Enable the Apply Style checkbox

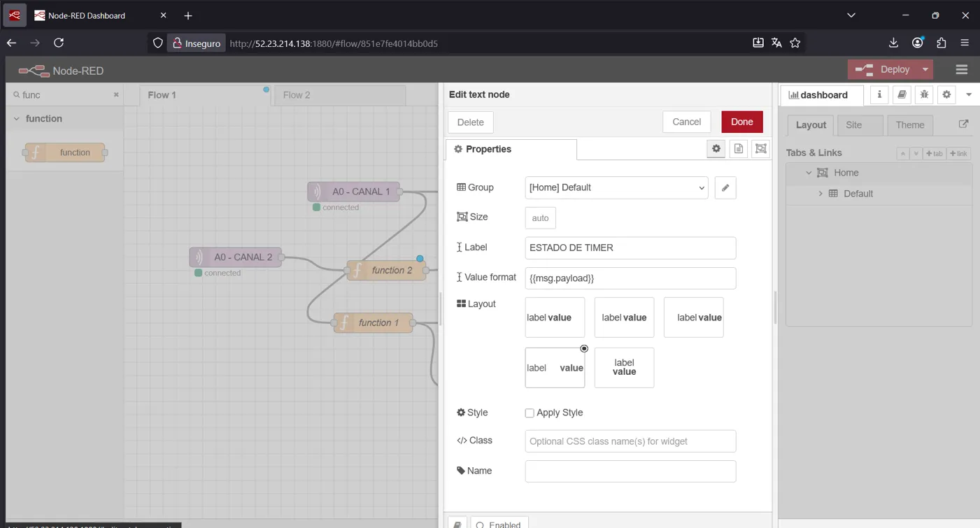pos(530,413)
